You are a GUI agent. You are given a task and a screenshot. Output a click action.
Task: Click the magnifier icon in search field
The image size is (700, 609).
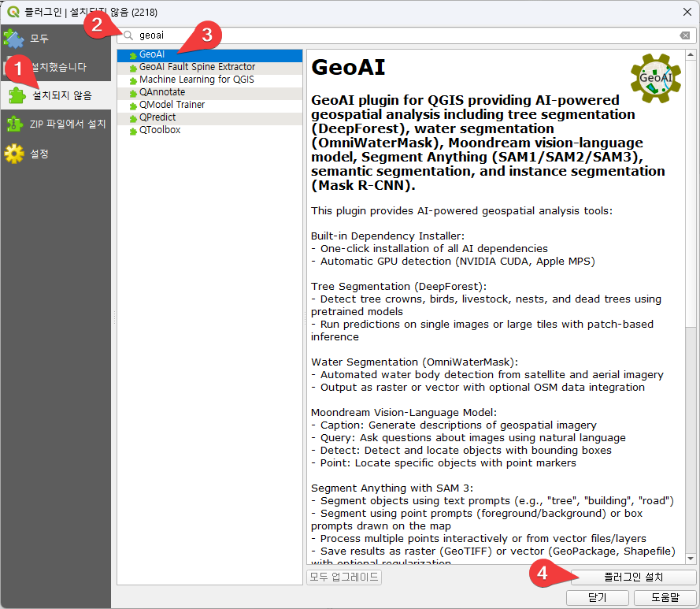(128, 35)
